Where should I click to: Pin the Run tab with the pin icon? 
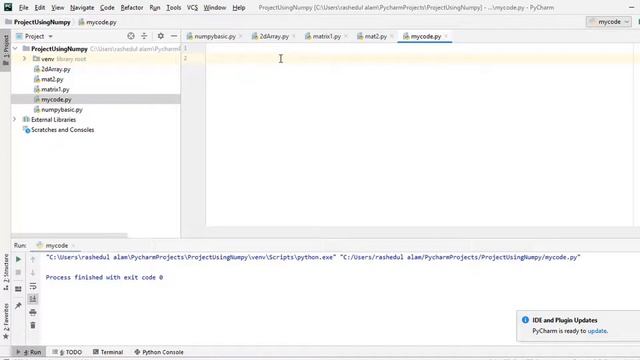18,305
